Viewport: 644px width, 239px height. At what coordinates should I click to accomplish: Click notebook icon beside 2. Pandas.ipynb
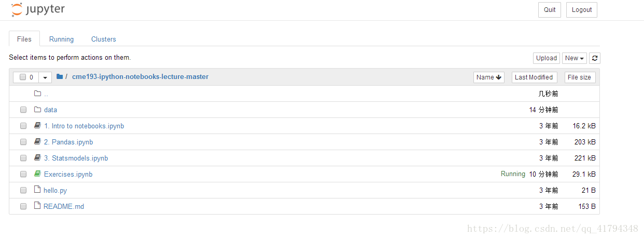[x=37, y=142]
